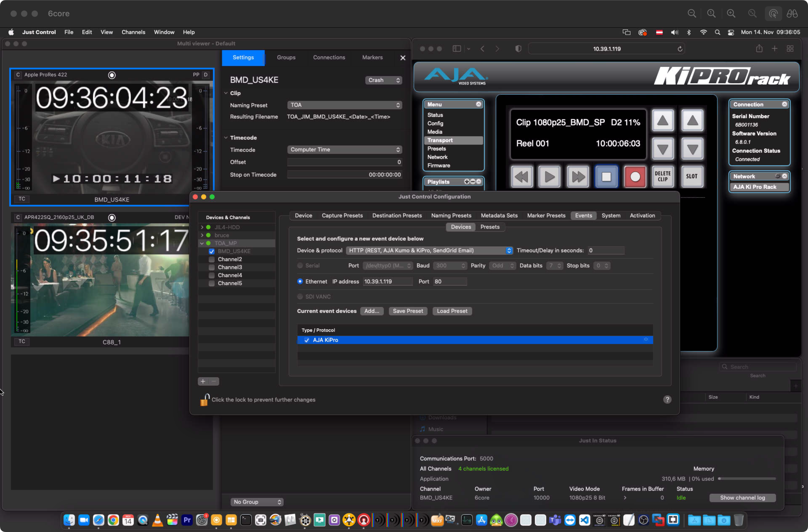The image size is (808, 532).
Task: Click the Save Preset button
Action: click(x=408, y=311)
